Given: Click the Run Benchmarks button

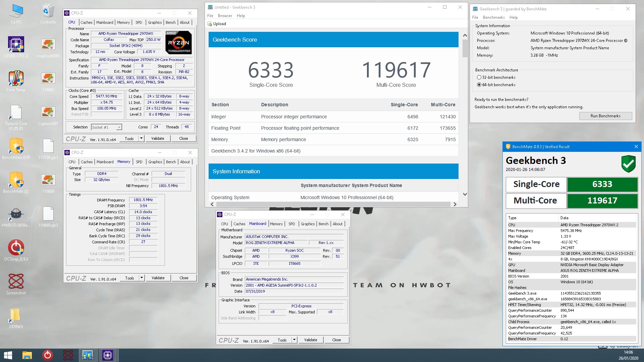Looking at the screenshot, I should [605, 116].
